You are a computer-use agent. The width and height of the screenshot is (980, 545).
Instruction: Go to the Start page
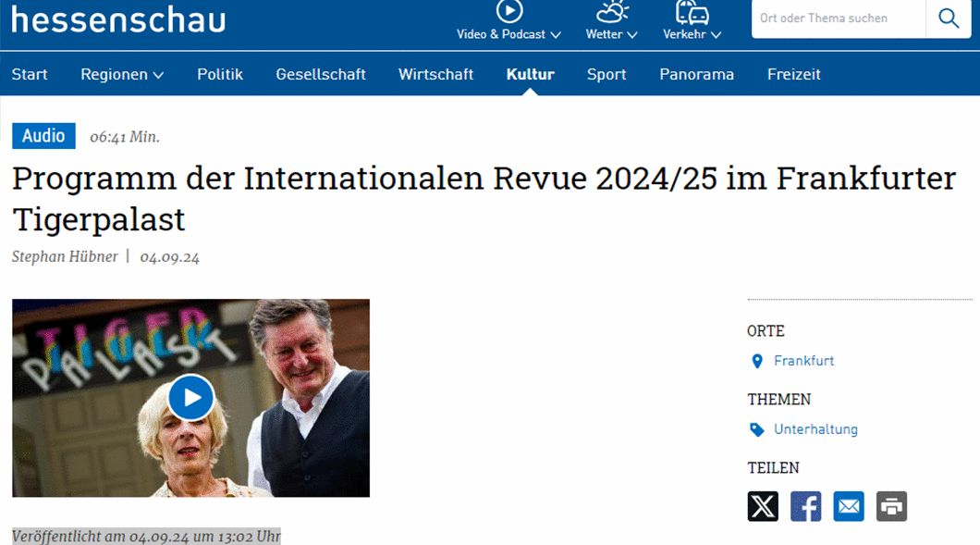tap(30, 74)
